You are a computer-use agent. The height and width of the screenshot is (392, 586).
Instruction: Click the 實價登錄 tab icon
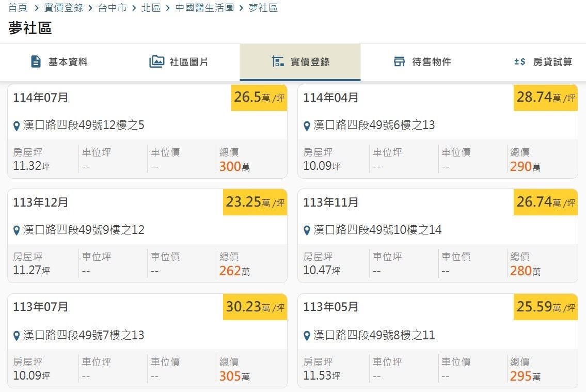278,62
